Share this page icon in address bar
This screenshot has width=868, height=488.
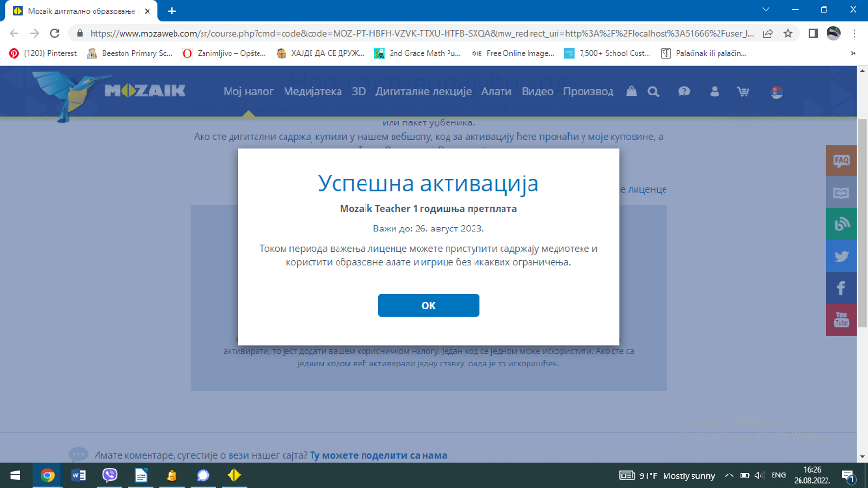pos(768,33)
